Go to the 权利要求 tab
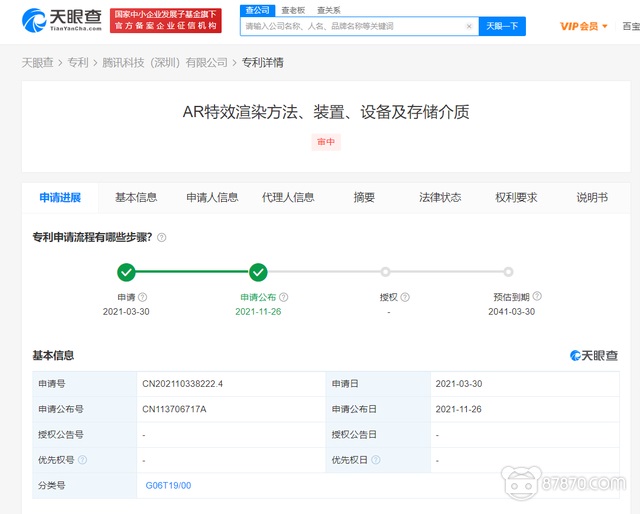Image resolution: width=640 pixels, height=514 pixels. 516,198
